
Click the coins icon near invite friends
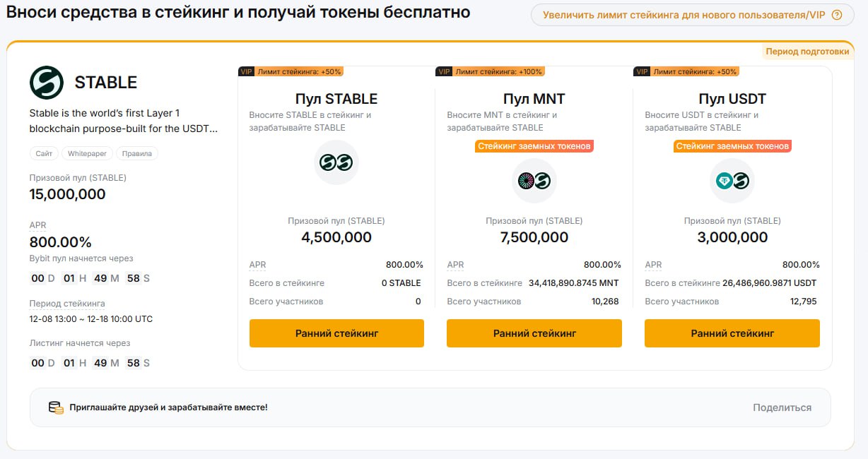(55, 407)
